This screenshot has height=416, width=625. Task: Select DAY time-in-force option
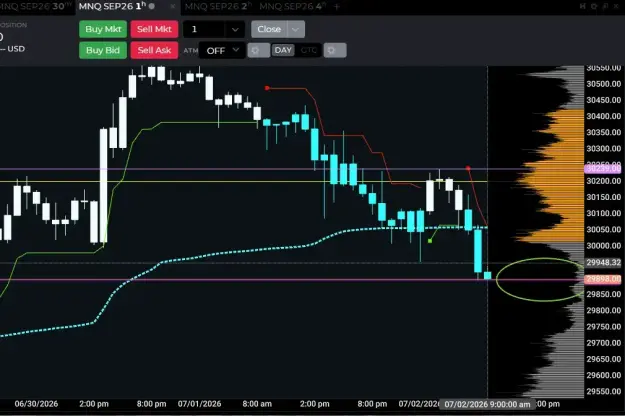(283, 50)
